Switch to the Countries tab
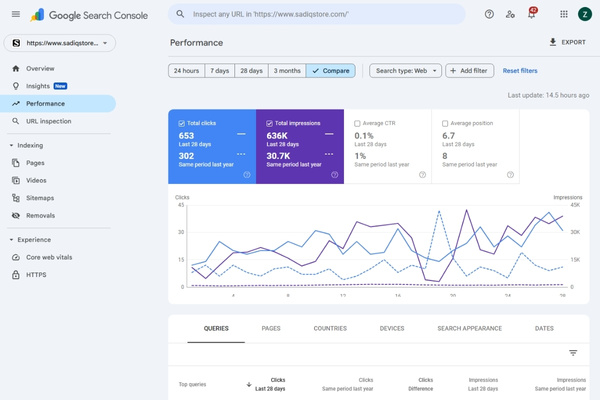Viewport: 600px width, 400px height. coord(330,328)
